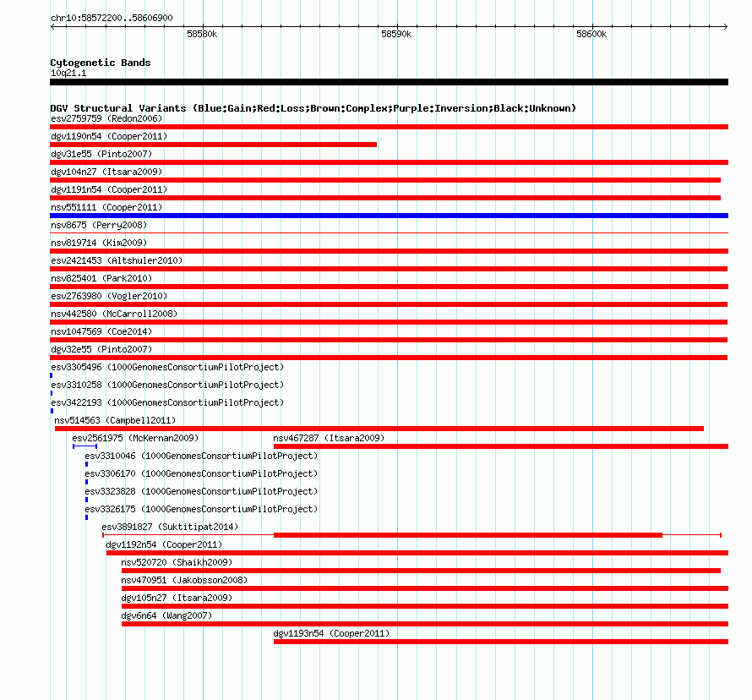Click the blue bracket feature of esv2561975
752x700 pixels.
pyautogui.click(x=84, y=446)
